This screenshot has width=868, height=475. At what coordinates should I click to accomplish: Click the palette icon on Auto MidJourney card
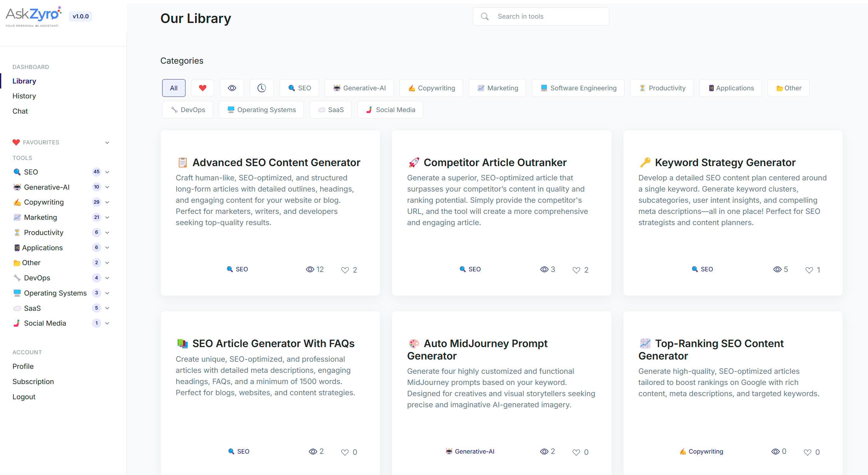(414, 343)
